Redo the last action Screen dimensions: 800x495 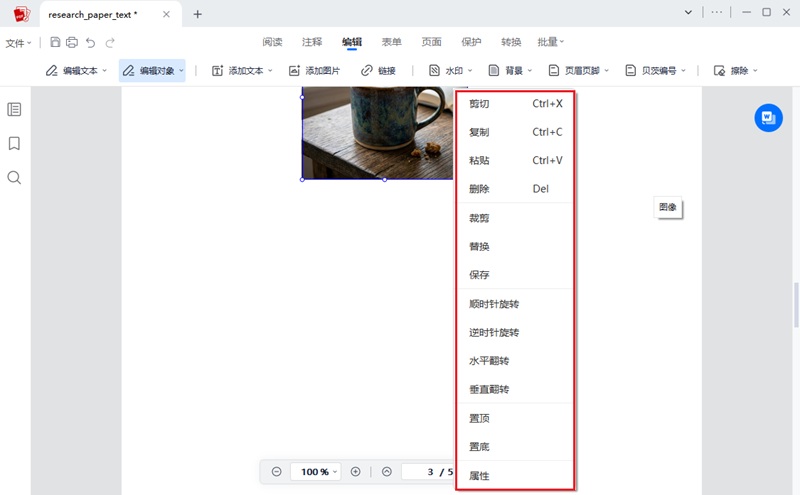tap(110, 42)
